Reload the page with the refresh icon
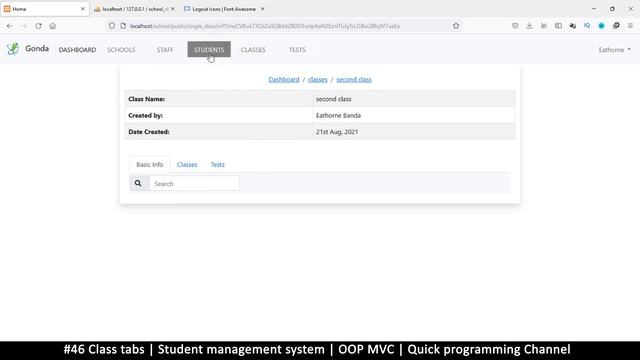This screenshot has height=360, width=640. pyautogui.click(x=38, y=26)
